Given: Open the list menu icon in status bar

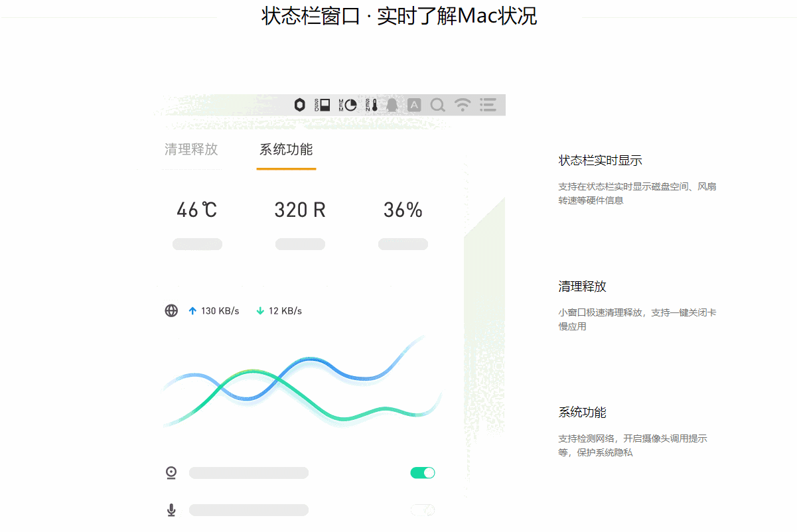Looking at the screenshot, I should coord(487,105).
